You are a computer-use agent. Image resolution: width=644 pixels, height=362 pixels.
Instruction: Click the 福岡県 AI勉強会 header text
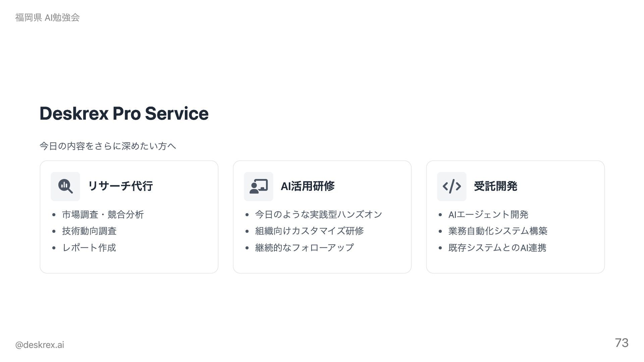47,17
